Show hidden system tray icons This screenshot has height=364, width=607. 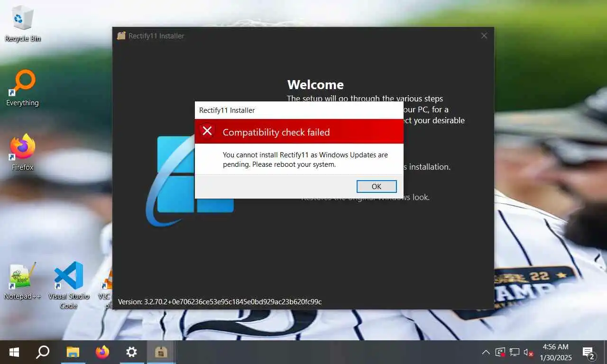pyautogui.click(x=486, y=352)
